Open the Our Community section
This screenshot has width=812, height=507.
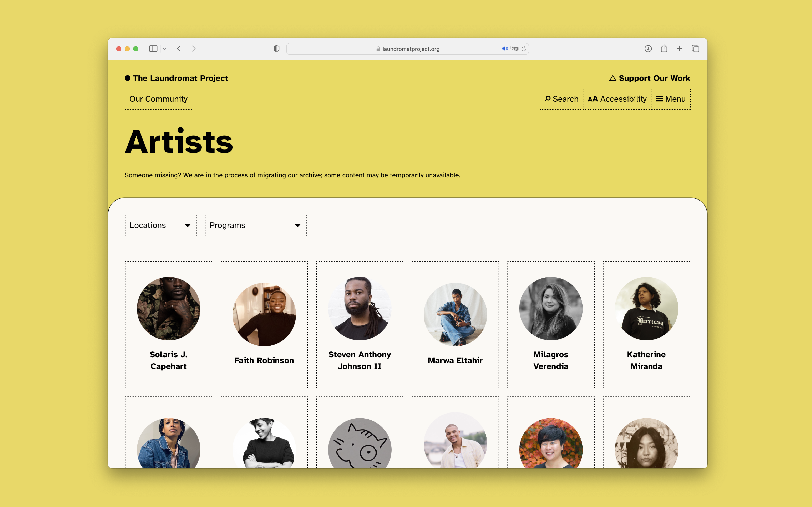pos(158,99)
